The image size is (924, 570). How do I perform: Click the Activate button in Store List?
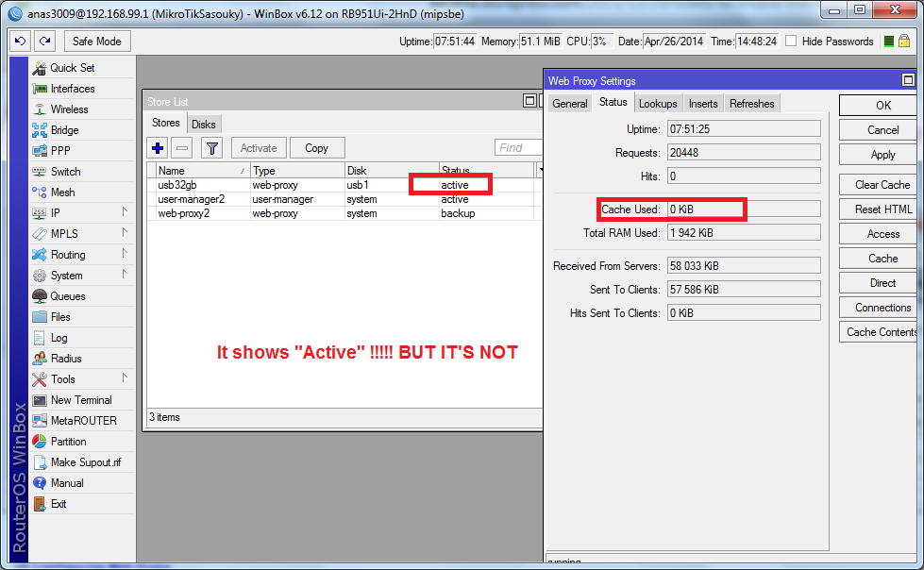(x=258, y=148)
